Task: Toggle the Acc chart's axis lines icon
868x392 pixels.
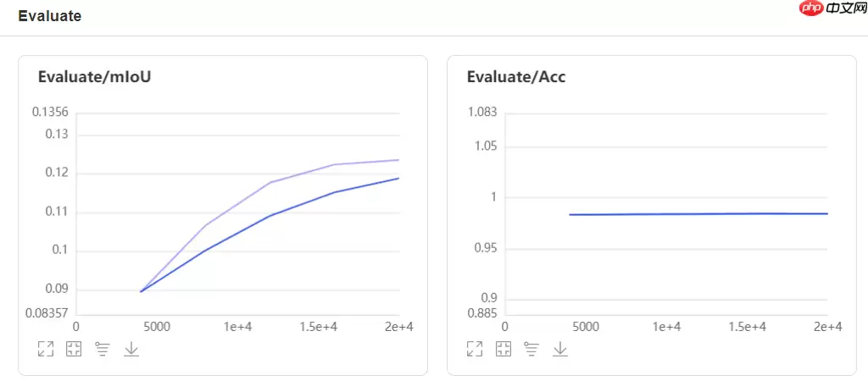Action: coord(531,349)
